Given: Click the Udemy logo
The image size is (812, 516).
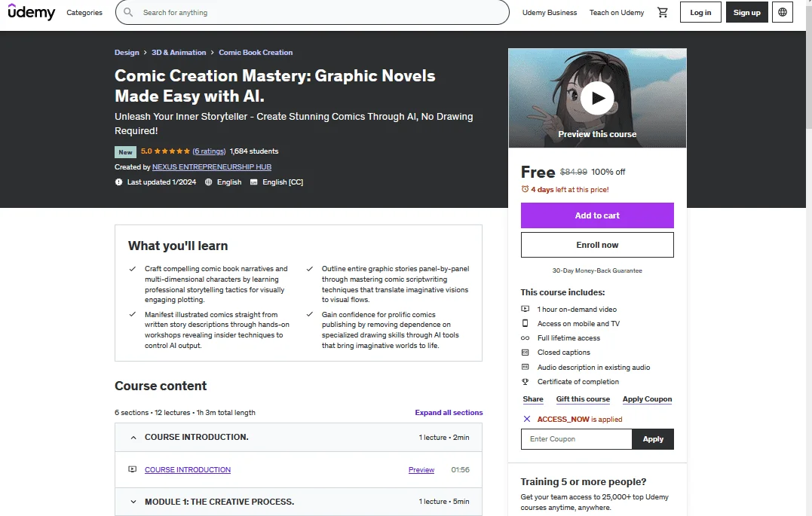Looking at the screenshot, I should click(32, 12).
